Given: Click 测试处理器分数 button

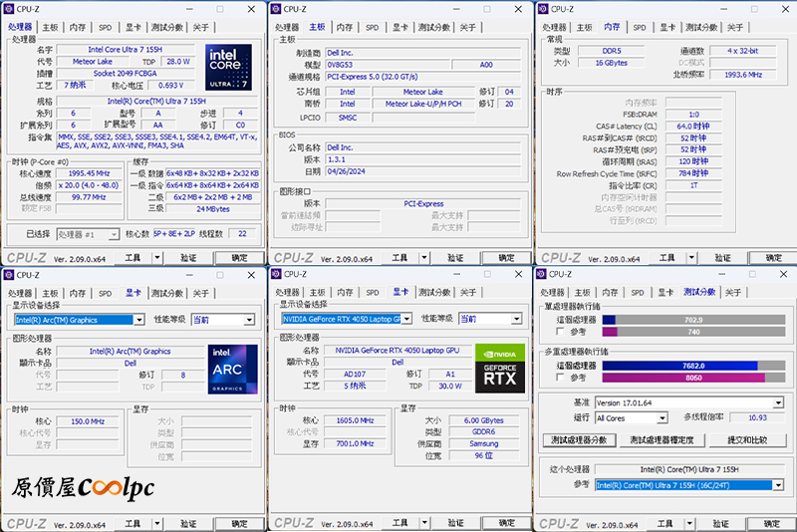Looking at the screenshot, I should pos(579,440).
